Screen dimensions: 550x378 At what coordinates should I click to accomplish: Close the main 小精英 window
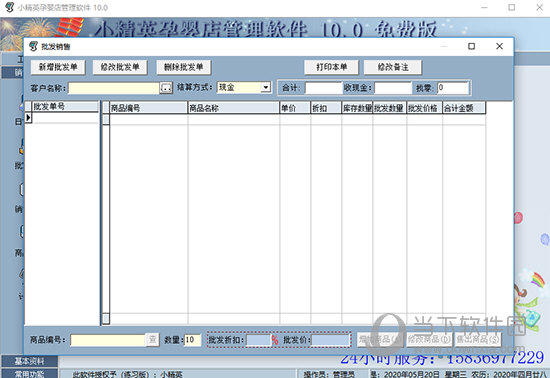coord(539,7)
